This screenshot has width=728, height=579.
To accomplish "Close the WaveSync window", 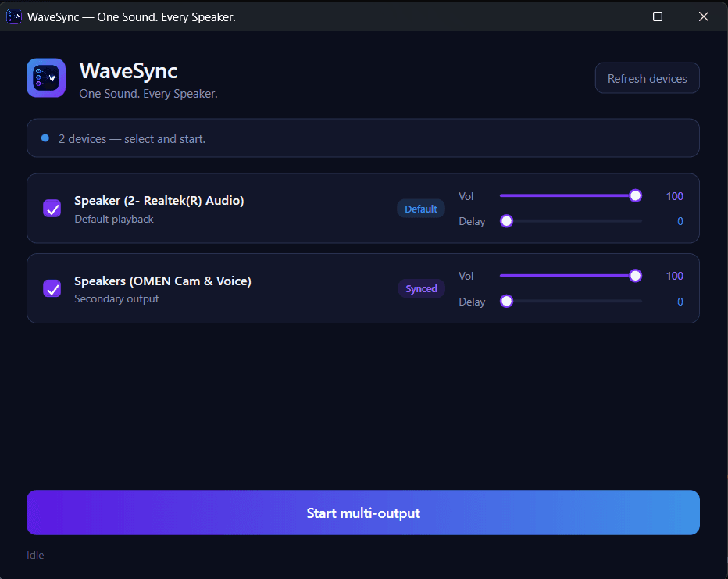I will (x=703, y=16).
